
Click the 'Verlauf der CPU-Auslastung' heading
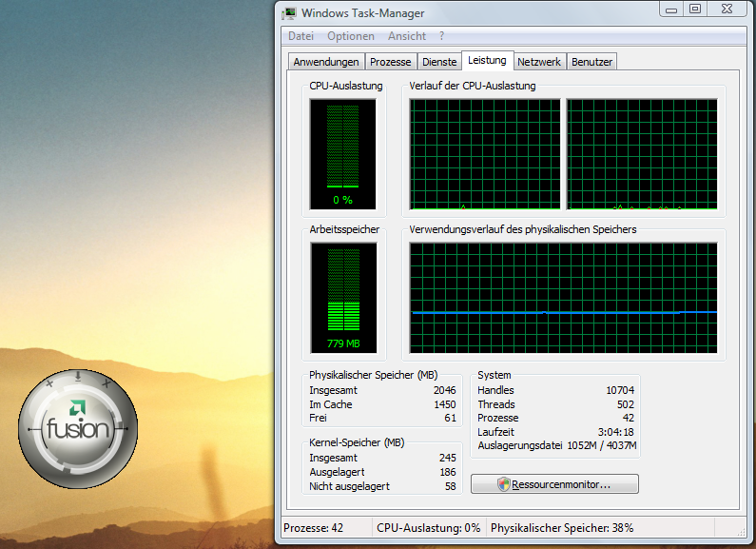[473, 86]
